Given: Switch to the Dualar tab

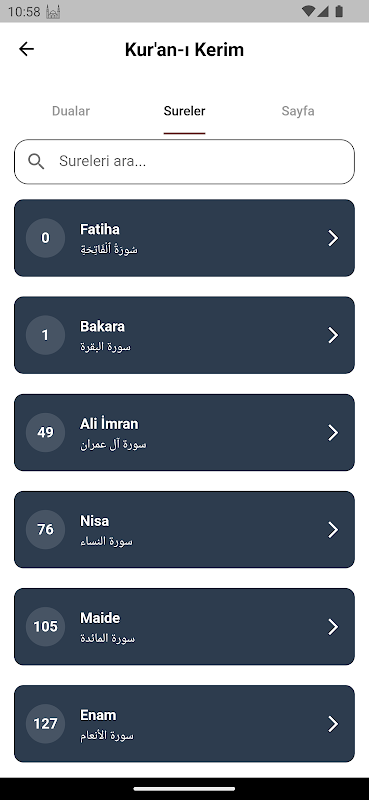Looking at the screenshot, I should [71, 111].
